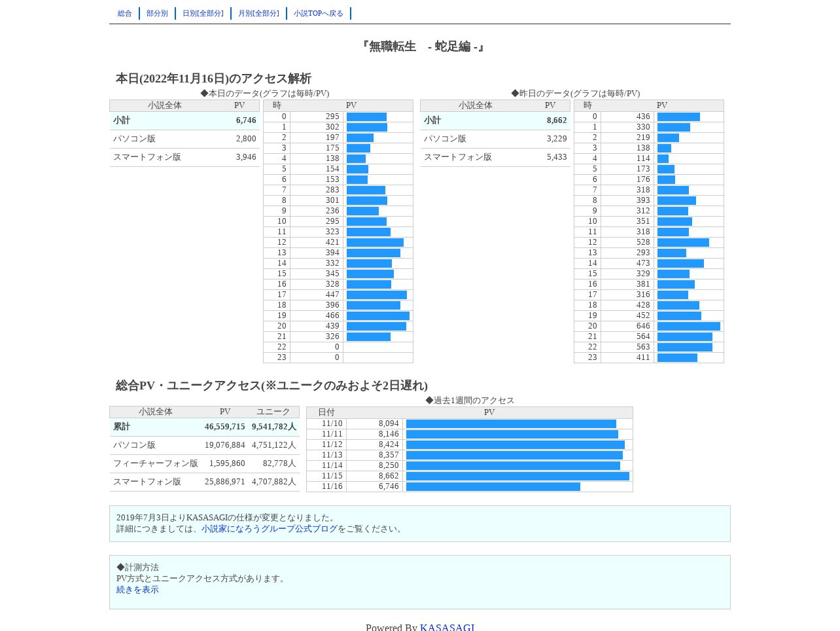840x631 pixels.
Task: Select フィーチャーフォン版 row in totals table
Action: (x=205, y=463)
